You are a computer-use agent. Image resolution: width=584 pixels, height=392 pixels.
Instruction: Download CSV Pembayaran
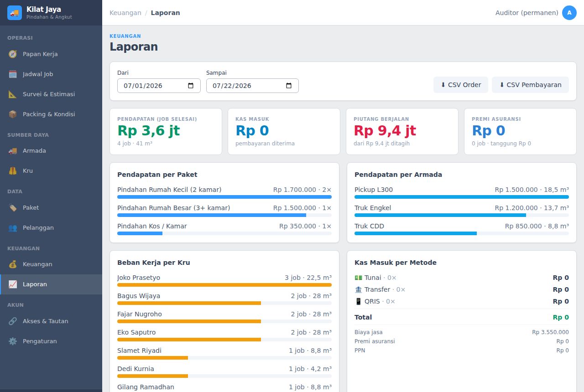point(530,85)
